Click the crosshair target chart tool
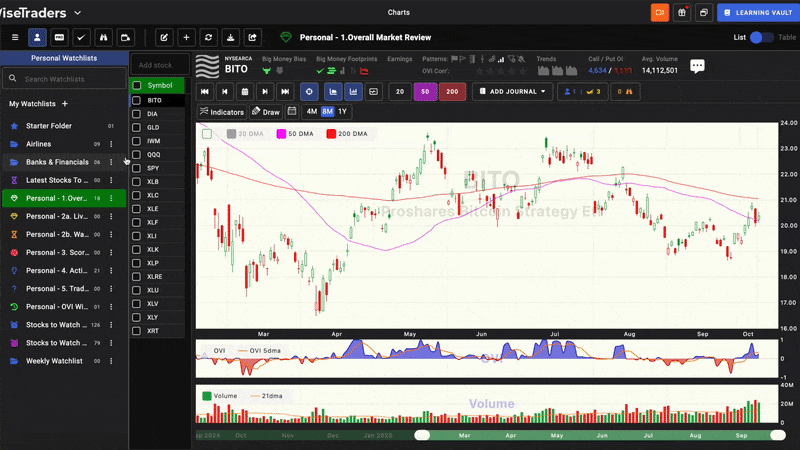800x450 pixels. 308,92
